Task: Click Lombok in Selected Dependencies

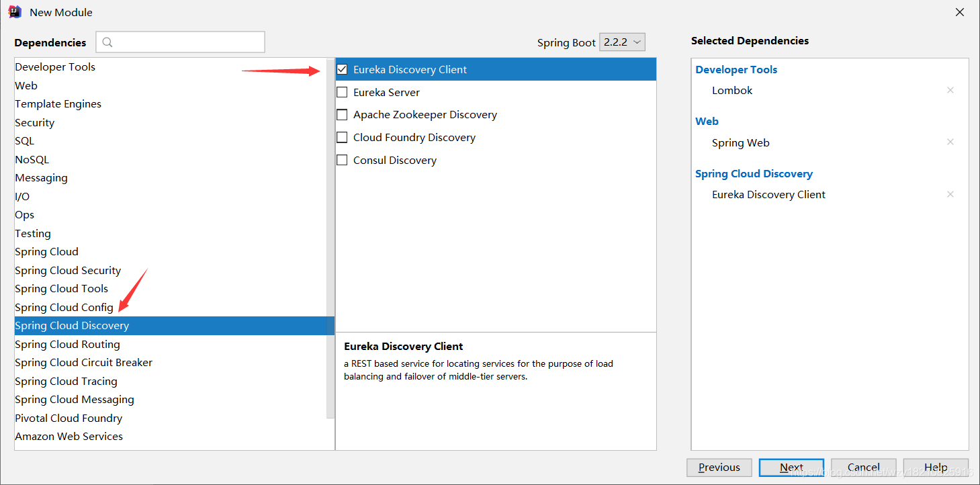Action: point(732,90)
